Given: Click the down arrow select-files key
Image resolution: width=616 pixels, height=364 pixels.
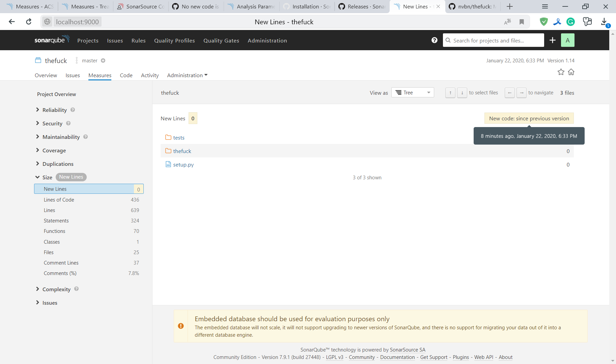Looking at the screenshot, I should point(462,93).
